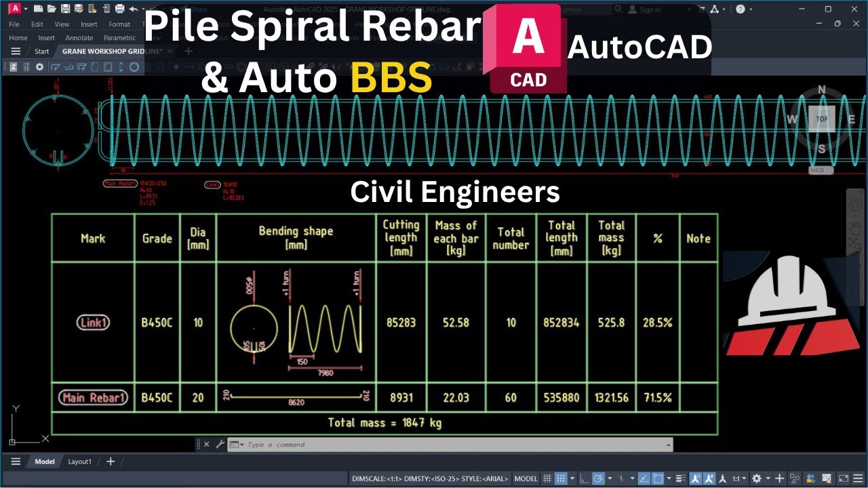Open the Edit menu
The image size is (868, 488).
37,24
